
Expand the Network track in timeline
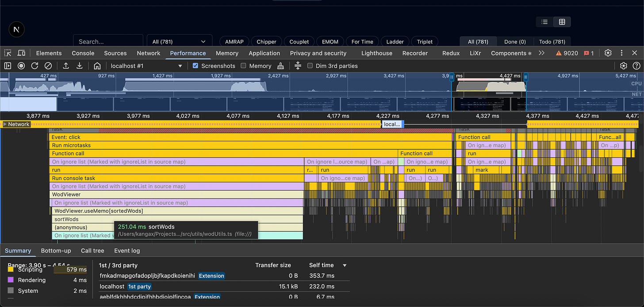[5, 124]
